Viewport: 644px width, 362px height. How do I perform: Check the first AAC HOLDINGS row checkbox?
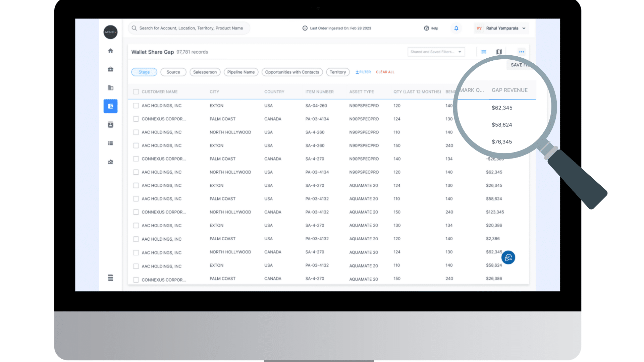(x=136, y=105)
